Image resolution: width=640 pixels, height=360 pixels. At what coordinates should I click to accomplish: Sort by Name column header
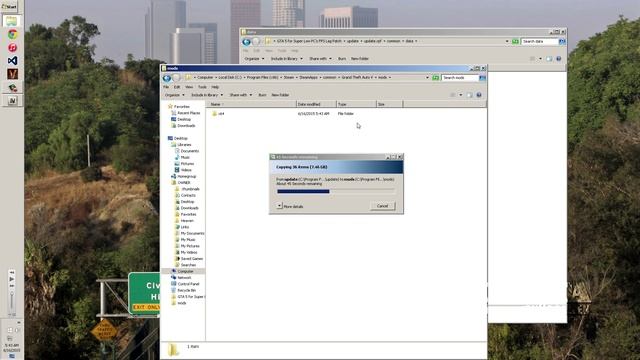pos(252,104)
